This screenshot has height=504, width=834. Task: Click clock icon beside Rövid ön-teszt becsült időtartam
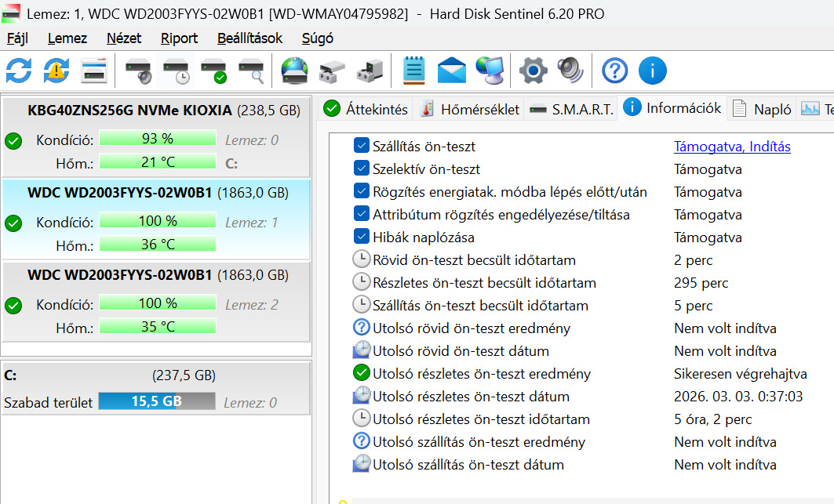click(362, 259)
